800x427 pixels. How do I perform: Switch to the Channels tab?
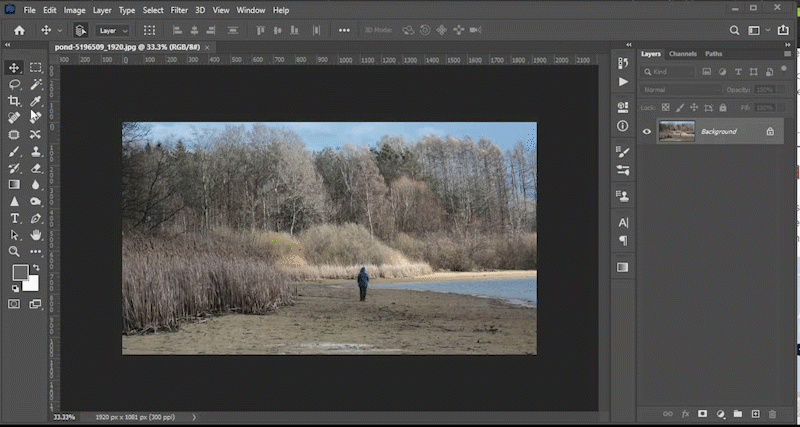(x=683, y=53)
